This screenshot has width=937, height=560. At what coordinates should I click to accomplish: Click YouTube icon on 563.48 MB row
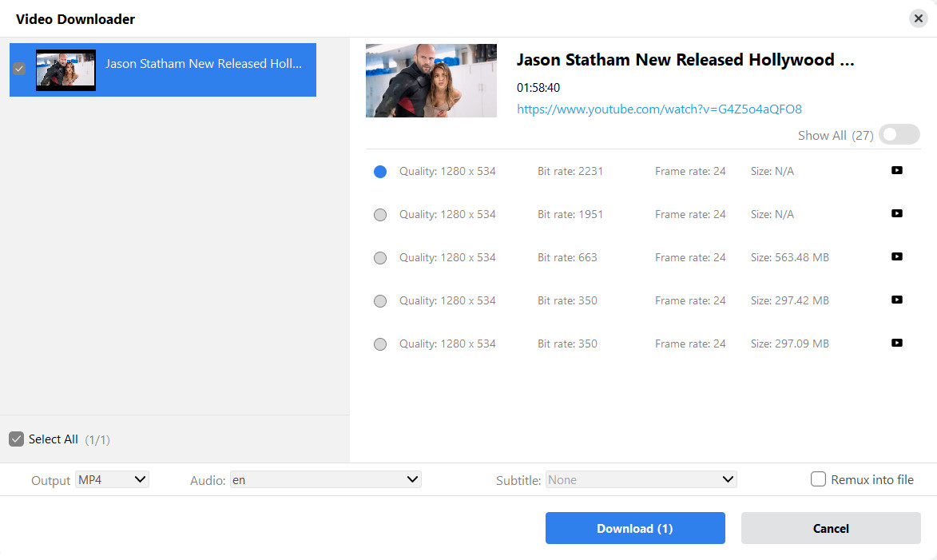click(x=896, y=256)
